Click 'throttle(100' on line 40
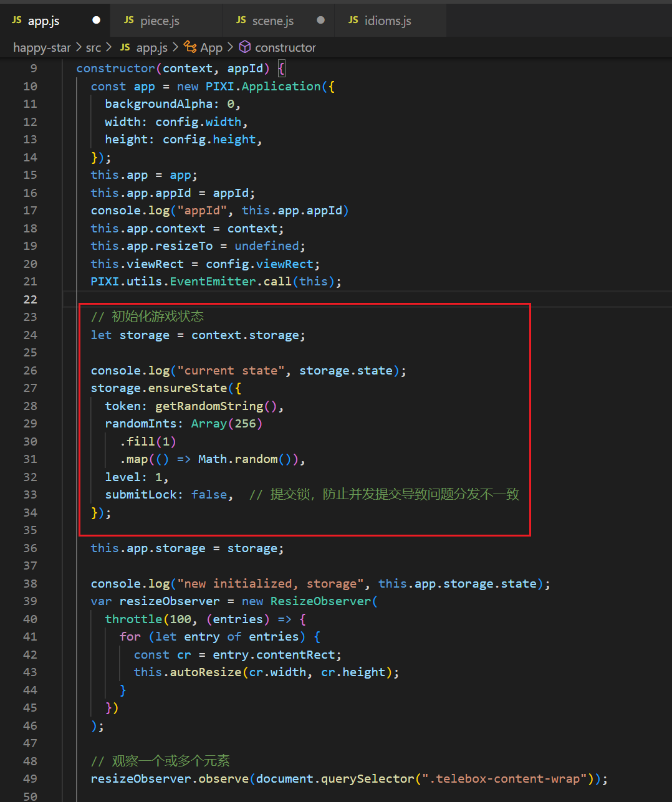This screenshot has height=802, width=672. click(x=148, y=619)
